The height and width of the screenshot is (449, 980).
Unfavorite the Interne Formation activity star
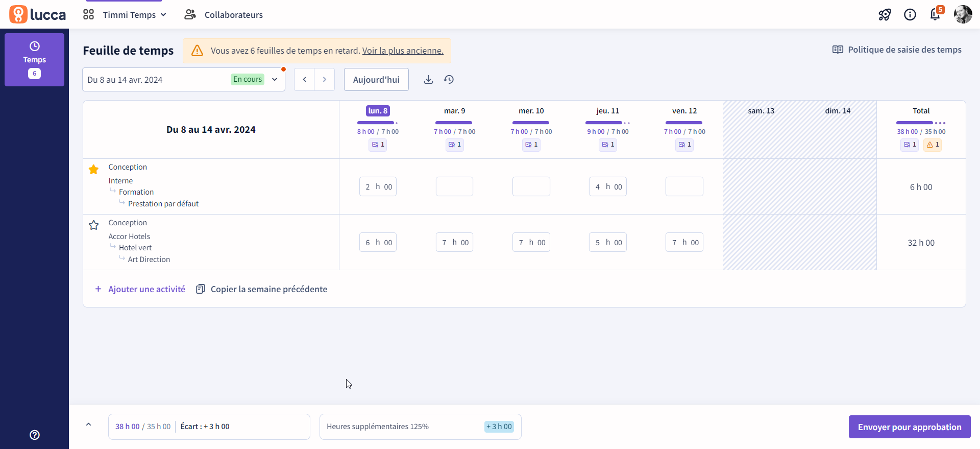pos(94,170)
